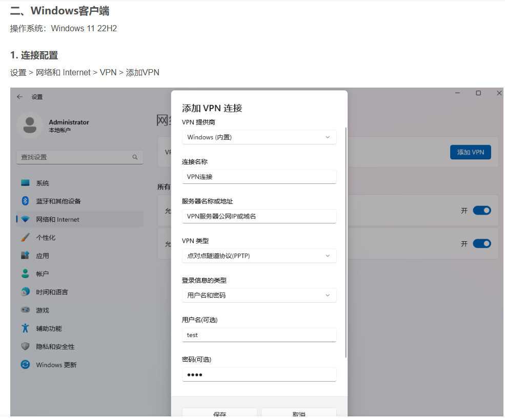Screen dimensions: 505x420
Task: Select Windows 更新 in the sidebar
Action: [56, 365]
